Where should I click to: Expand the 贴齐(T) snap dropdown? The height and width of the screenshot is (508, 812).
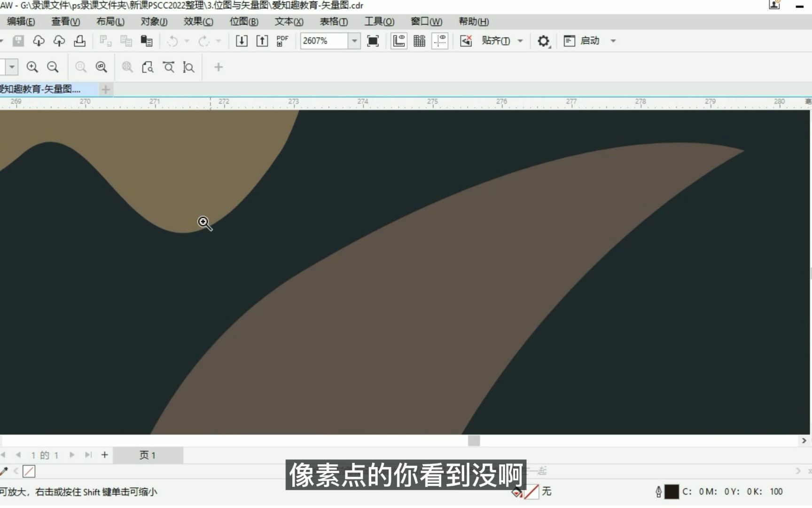(520, 41)
